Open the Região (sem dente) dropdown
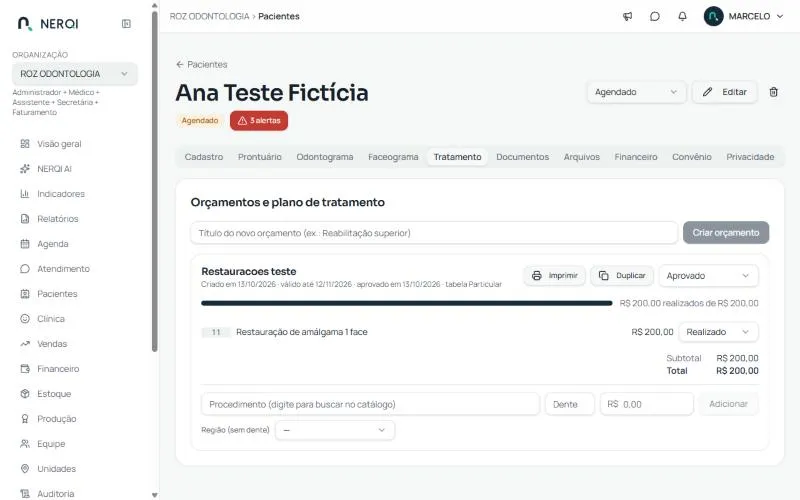 (335, 430)
